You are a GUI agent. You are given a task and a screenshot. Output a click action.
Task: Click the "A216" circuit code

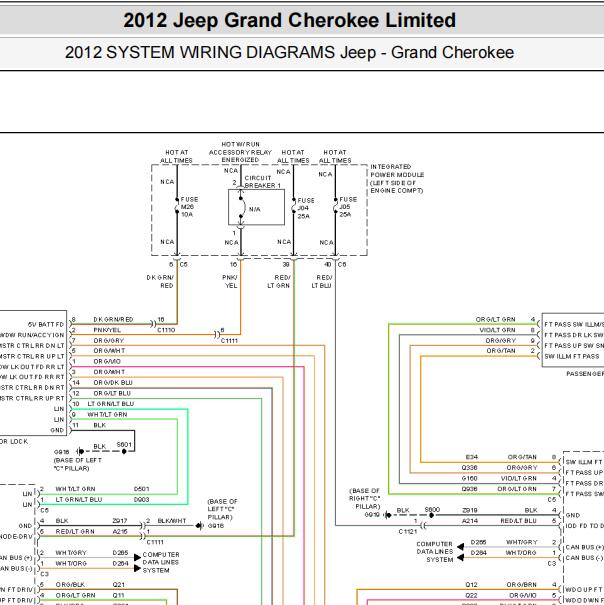click(x=120, y=532)
